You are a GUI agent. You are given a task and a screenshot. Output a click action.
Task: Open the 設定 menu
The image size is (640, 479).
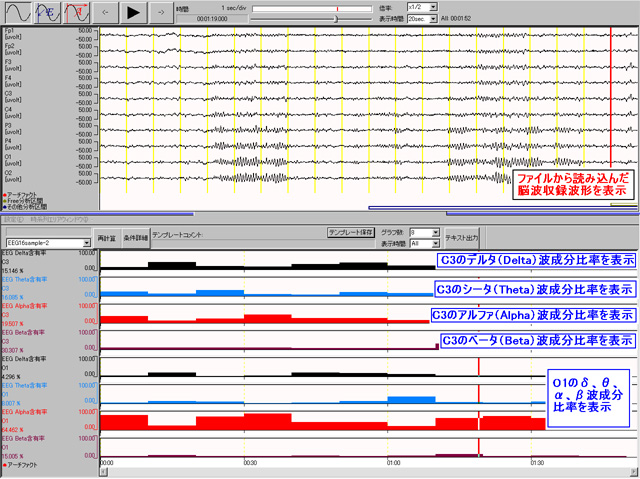click(14, 220)
